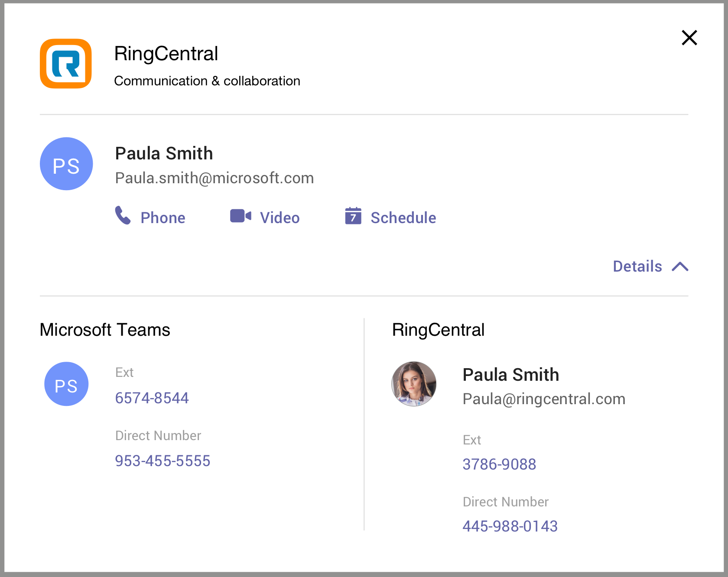Click the Direct Number label under Microsoft Teams

[158, 435]
